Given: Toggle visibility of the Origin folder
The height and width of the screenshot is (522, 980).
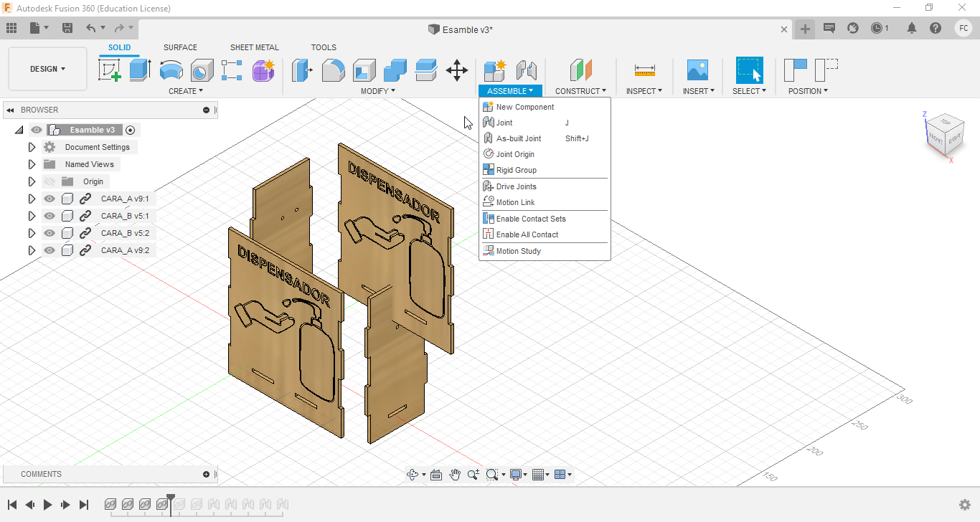Looking at the screenshot, I should pos(50,181).
